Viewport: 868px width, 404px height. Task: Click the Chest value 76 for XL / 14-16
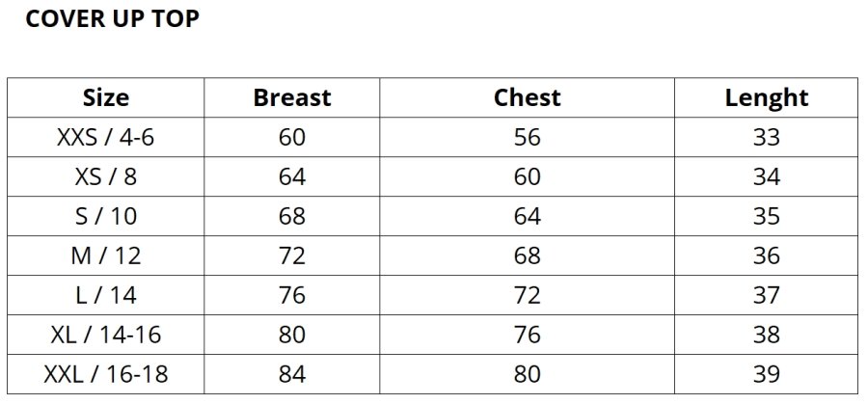point(527,335)
